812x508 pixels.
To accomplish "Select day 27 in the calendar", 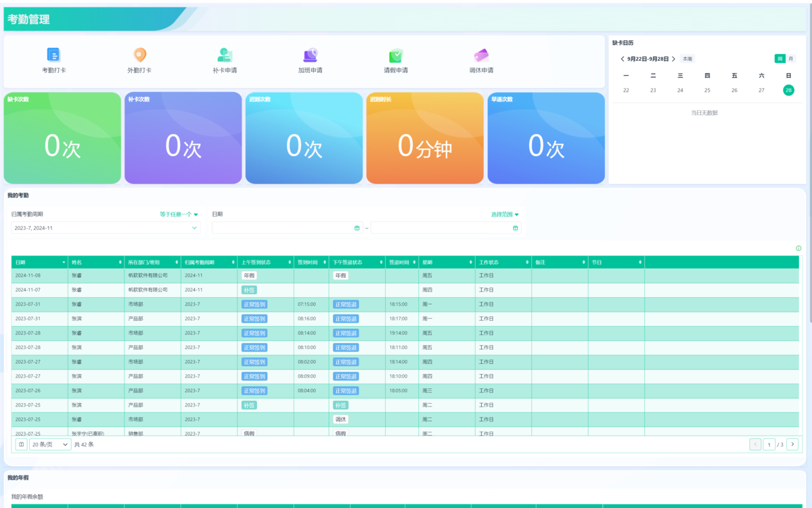I will coord(761,90).
